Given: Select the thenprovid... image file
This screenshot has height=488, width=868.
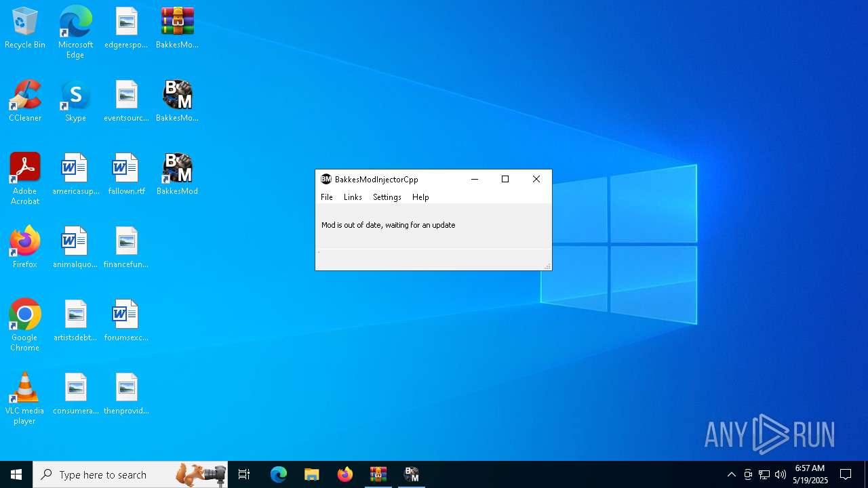Looking at the screenshot, I should [x=126, y=394].
